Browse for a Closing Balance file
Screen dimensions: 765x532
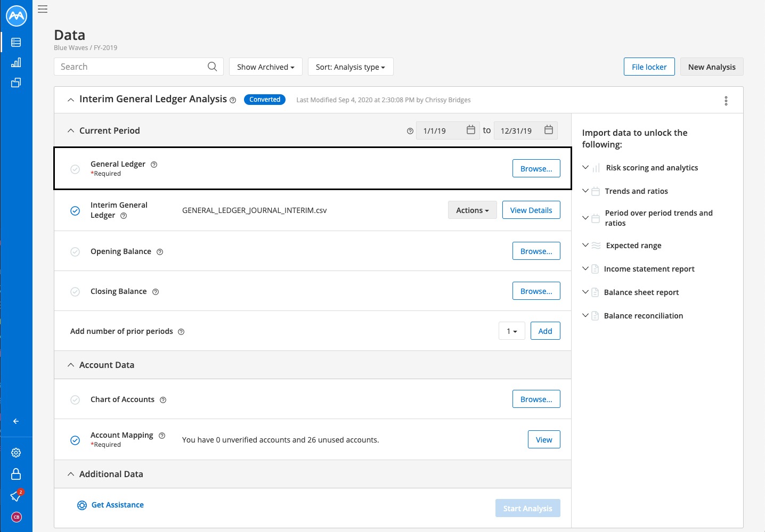pyautogui.click(x=536, y=291)
